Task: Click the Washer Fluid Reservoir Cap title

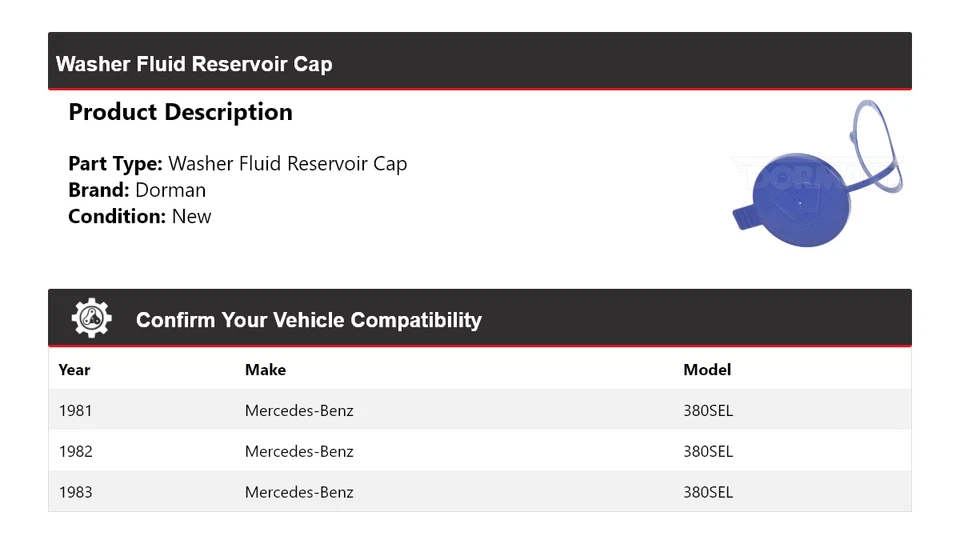Action: [x=194, y=64]
